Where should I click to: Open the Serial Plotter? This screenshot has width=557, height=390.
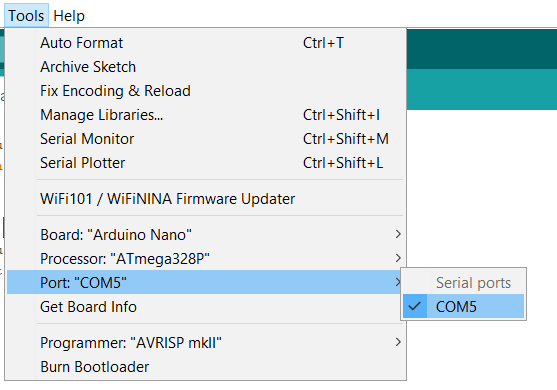pyautogui.click(x=205, y=163)
